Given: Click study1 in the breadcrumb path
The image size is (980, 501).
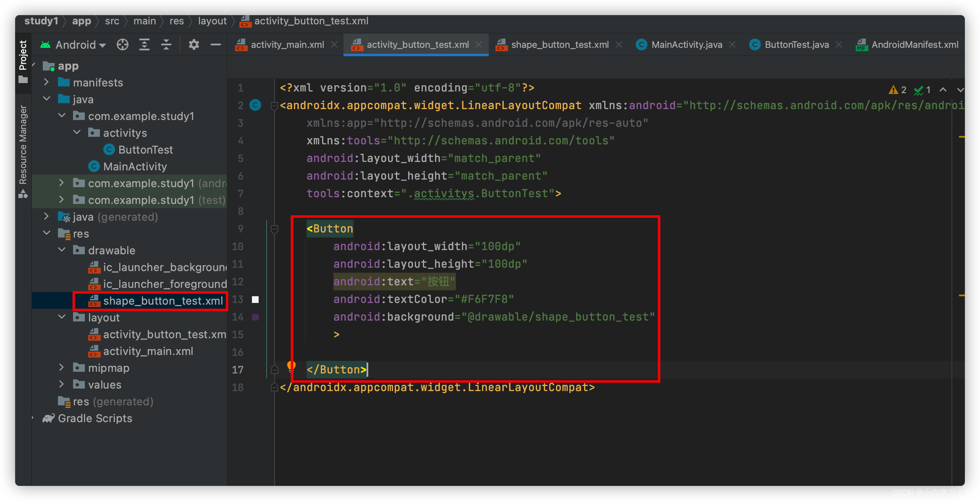Looking at the screenshot, I should pos(41,21).
